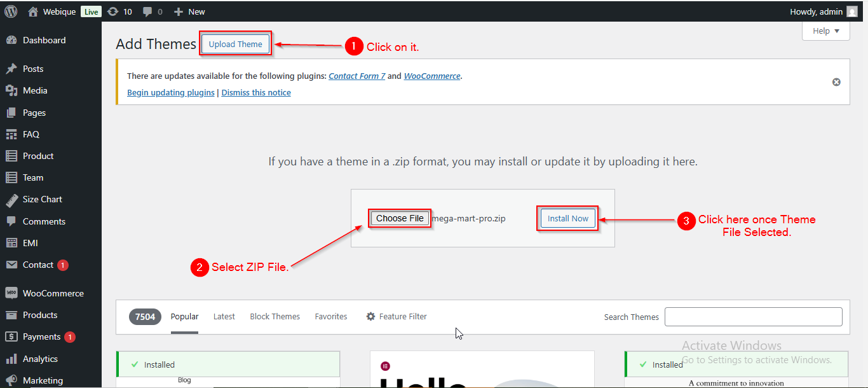Switch to the Block Themes tab
The height and width of the screenshot is (388, 868).
pyautogui.click(x=275, y=316)
